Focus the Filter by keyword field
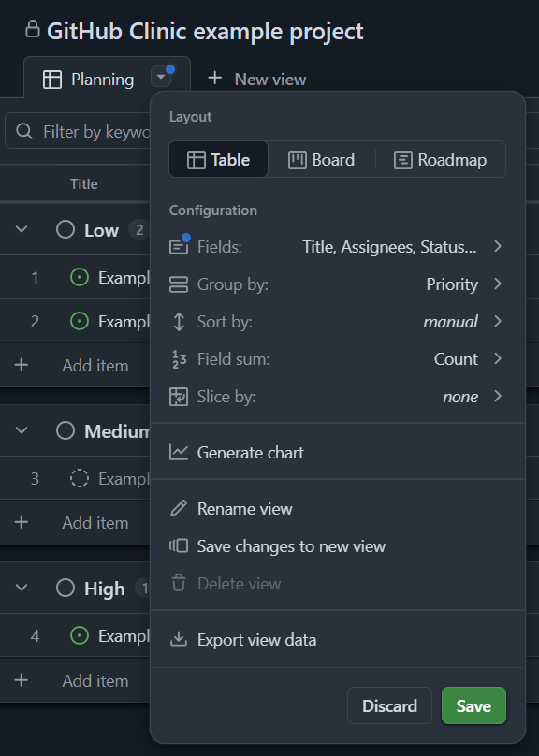This screenshot has height=756, width=539. 80,131
